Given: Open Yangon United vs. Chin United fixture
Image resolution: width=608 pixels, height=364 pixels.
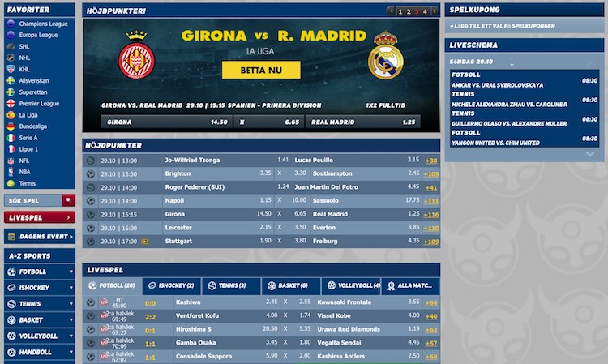Looking at the screenshot, I should (x=495, y=143).
